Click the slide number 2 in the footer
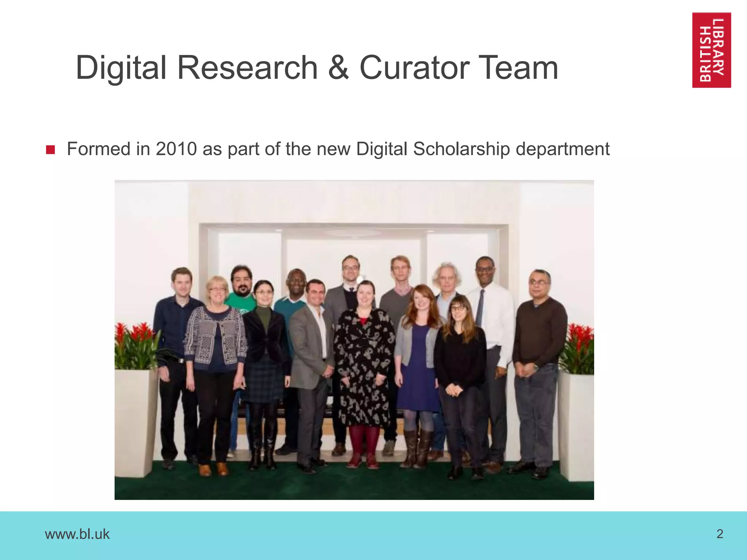 [x=720, y=534]
